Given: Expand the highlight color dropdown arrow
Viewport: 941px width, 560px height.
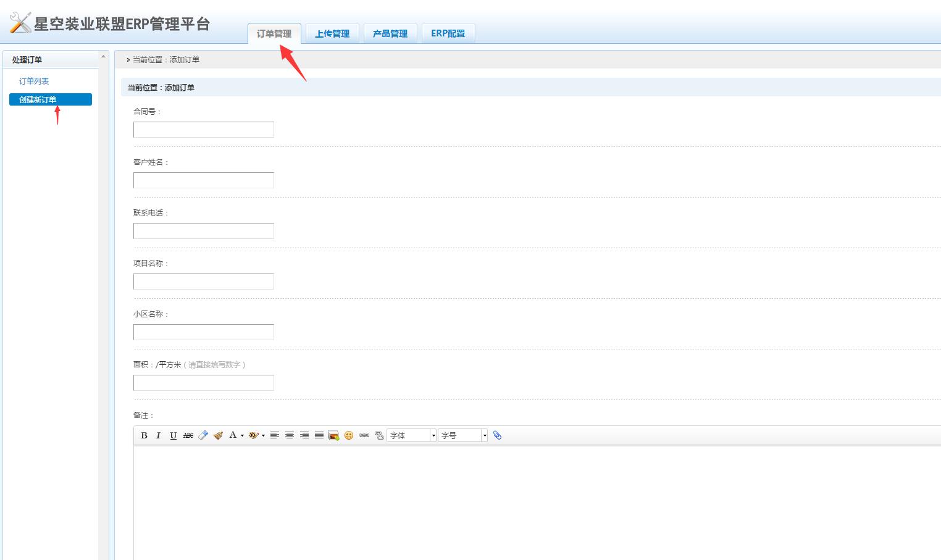Looking at the screenshot, I should 263,435.
